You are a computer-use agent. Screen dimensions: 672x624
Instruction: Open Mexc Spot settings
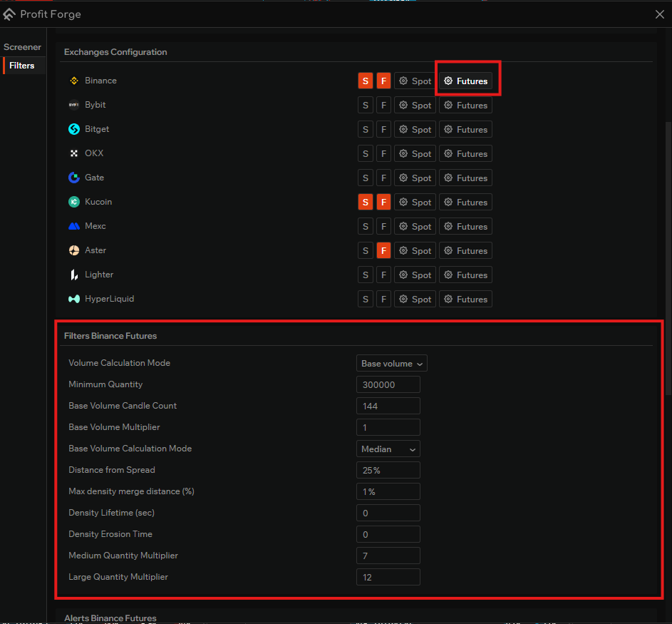pos(415,227)
